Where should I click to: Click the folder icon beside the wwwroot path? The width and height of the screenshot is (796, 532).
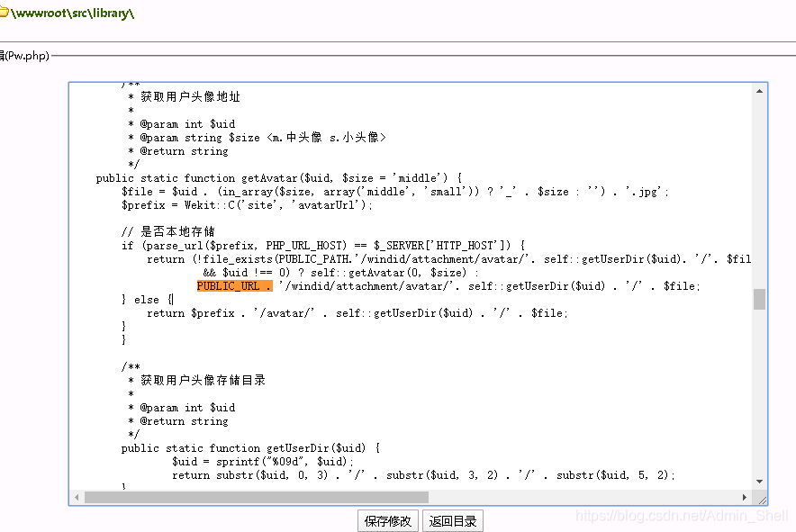(4, 13)
